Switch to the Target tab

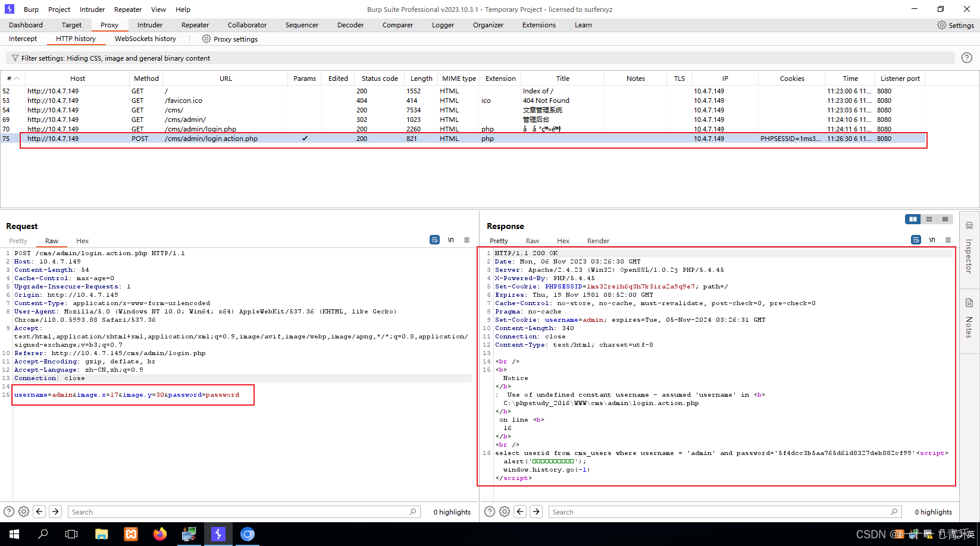[x=71, y=25]
